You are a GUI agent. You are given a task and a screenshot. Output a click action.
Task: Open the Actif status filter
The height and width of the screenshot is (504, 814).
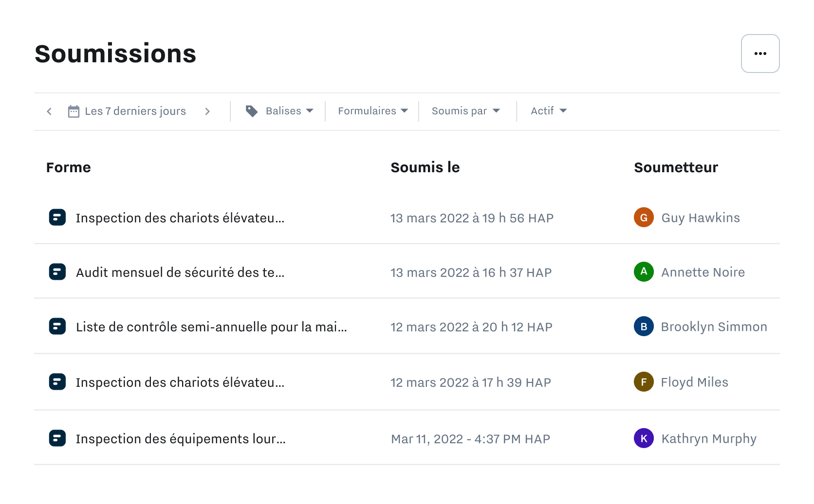[x=548, y=111]
